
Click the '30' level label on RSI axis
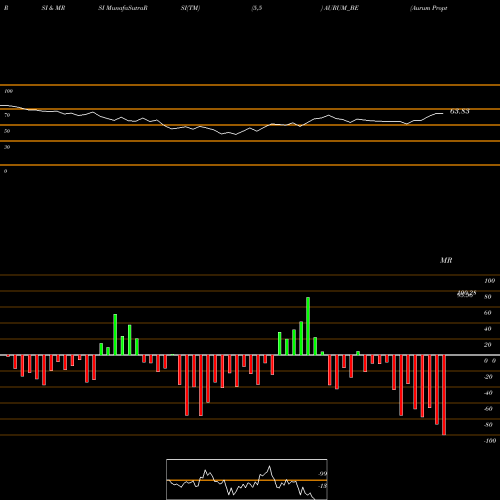click(x=7, y=147)
